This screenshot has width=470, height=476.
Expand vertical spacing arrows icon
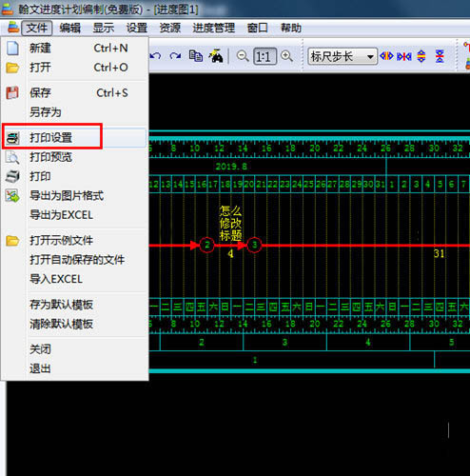click(x=421, y=56)
